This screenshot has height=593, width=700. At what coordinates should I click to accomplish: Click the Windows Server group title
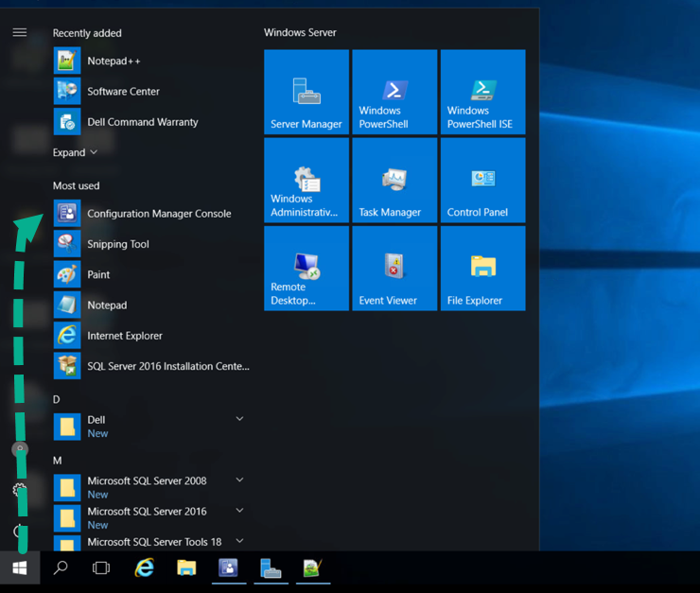[300, 32]
